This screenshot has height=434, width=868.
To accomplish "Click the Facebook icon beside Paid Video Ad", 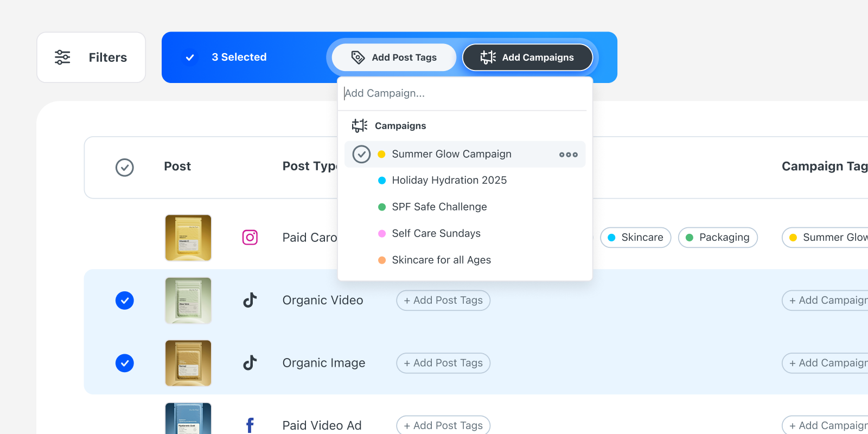I will point(250,425).
